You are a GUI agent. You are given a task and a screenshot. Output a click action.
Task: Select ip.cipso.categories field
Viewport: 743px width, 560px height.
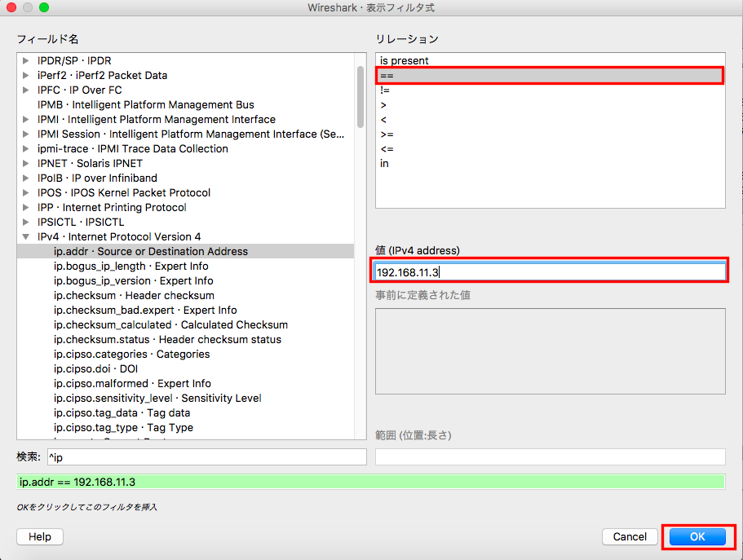185,355
